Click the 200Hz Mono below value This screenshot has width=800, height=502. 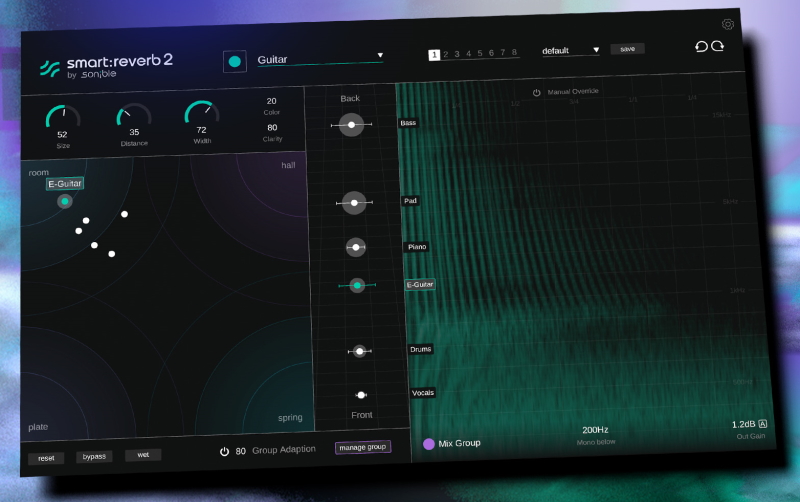click(x=595, y=430)
